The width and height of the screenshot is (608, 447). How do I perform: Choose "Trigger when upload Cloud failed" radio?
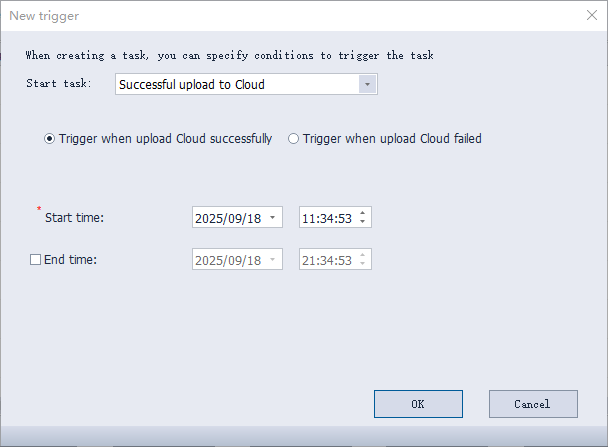[x=293, y=139]
